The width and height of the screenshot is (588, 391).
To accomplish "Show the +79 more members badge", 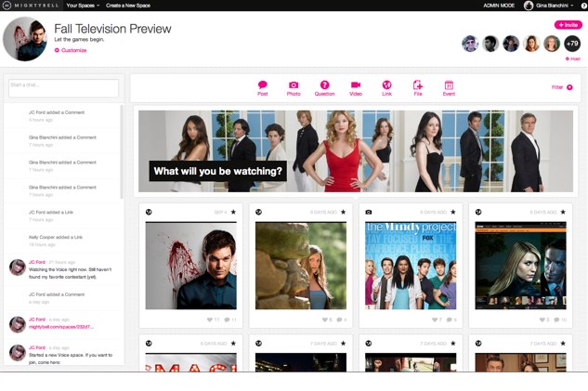I will coord(572,44).
